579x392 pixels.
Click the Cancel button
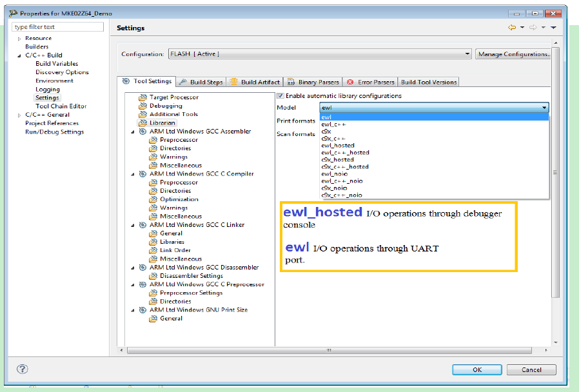tap(531, 369)
